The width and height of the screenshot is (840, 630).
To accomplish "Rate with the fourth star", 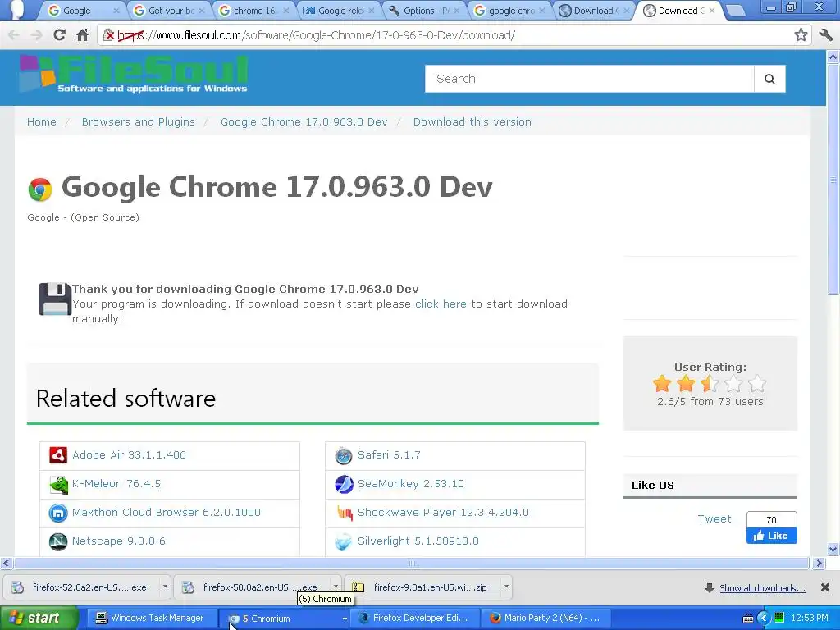I will (x=734, y=384).
